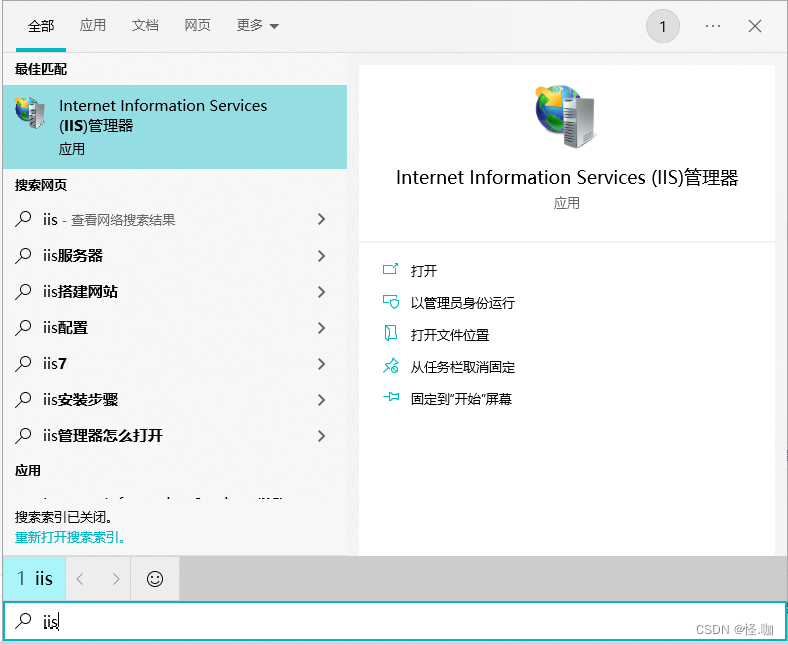Click 打开 to launch IIS Manager
This screenshot has width=788, height=645.
pyautogui.click(x=424, y=271)
